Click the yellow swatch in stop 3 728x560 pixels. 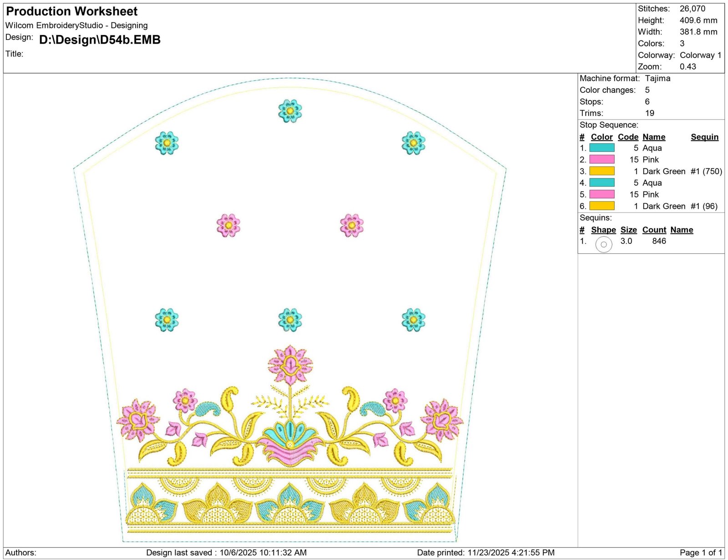(602, 171)
